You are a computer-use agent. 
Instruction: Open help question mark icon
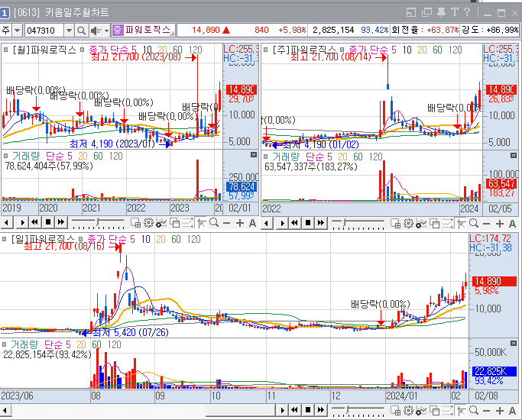coord(467,12)
